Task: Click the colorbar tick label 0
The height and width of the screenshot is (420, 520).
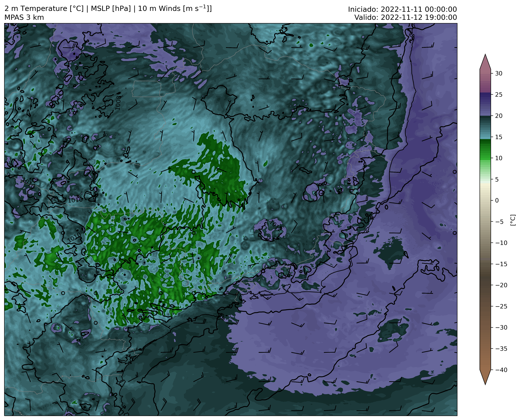Action: point(497,201)
